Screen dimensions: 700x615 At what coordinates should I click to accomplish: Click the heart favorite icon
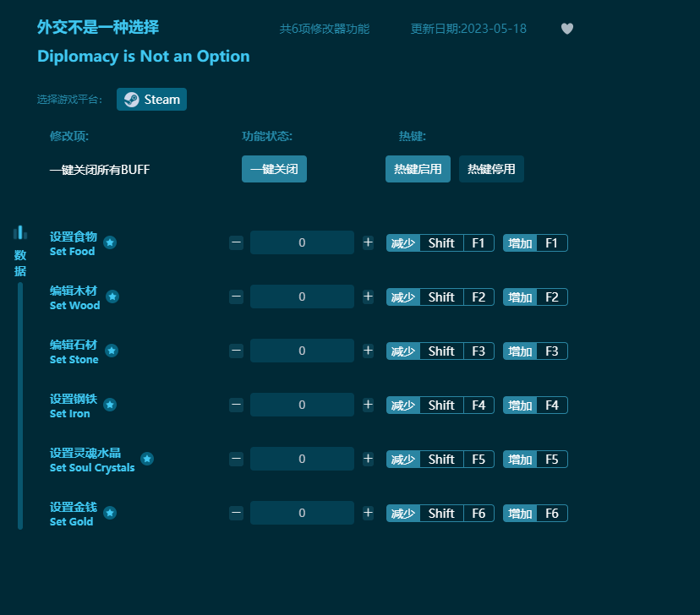[x=566, y=29]
